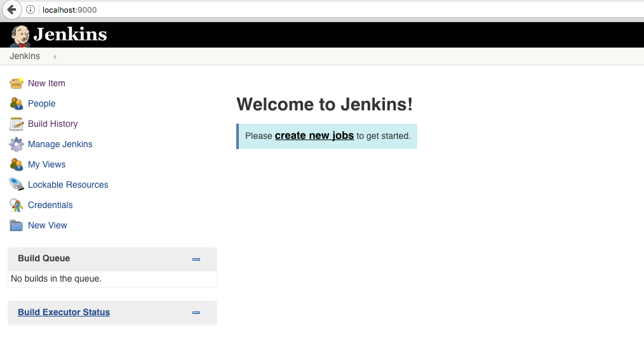The height and width of the screenshot is (352, 644).
Task: Click the Jenkins breadcrumb link
Action: pos(25,56)
